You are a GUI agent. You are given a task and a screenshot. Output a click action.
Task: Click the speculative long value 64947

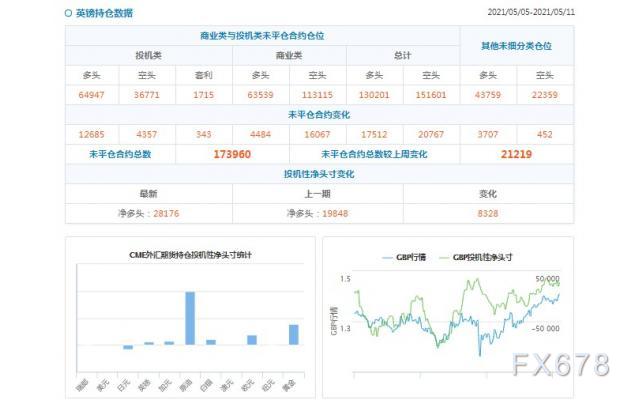point(91,95)
